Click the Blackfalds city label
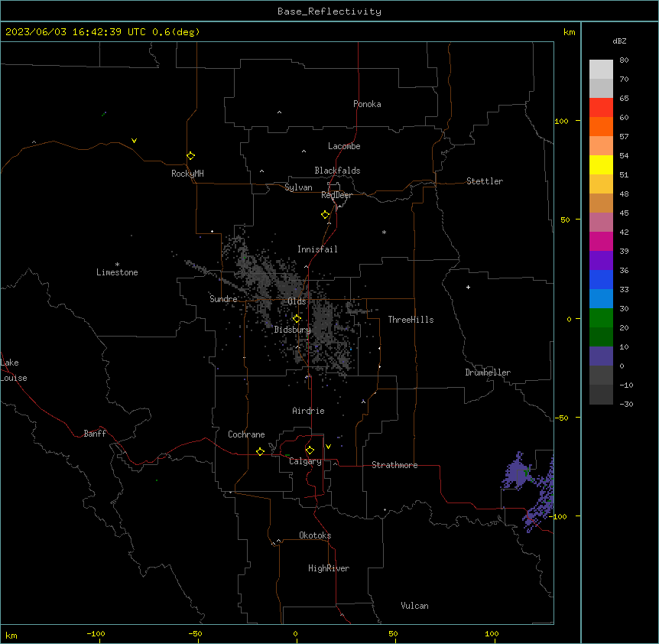 [337, 171]
